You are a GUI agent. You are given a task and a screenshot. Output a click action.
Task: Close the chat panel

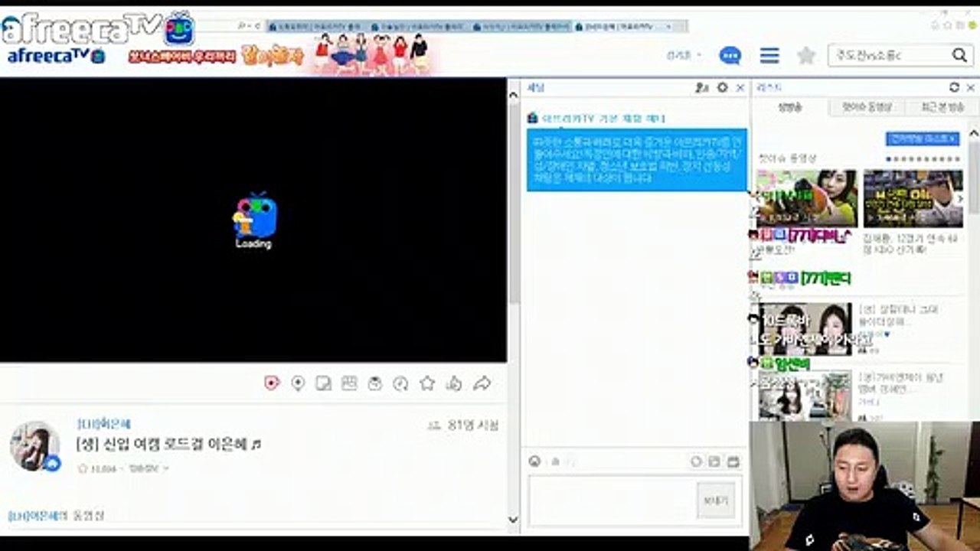coord(740,88)
